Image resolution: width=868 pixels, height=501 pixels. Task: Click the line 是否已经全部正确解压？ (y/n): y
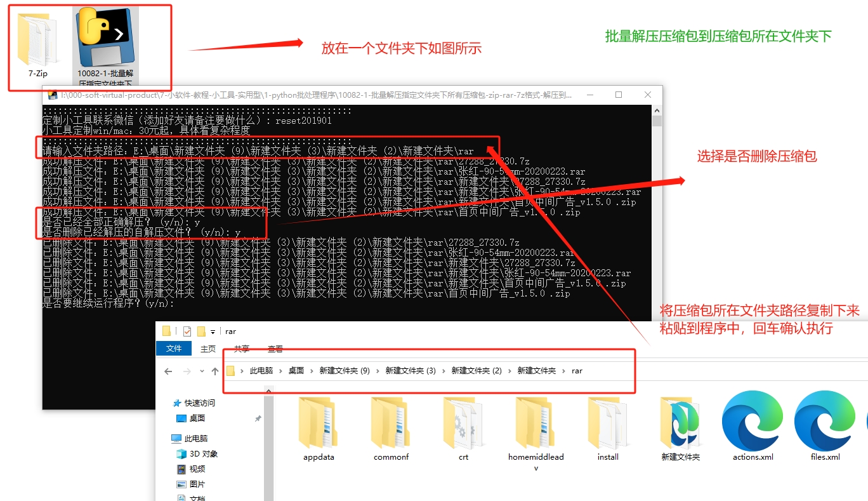[x=121, y=223]
